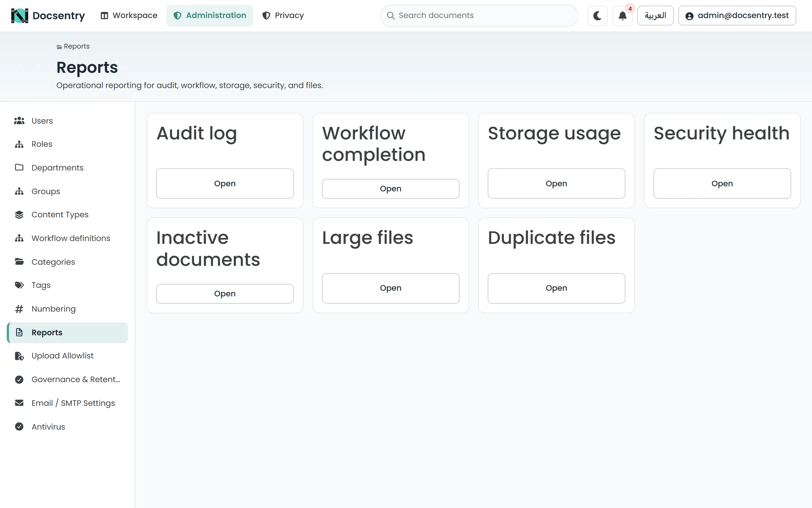Click the Content Types layers icon
812x508 pixels.
[x=19, y=215]
